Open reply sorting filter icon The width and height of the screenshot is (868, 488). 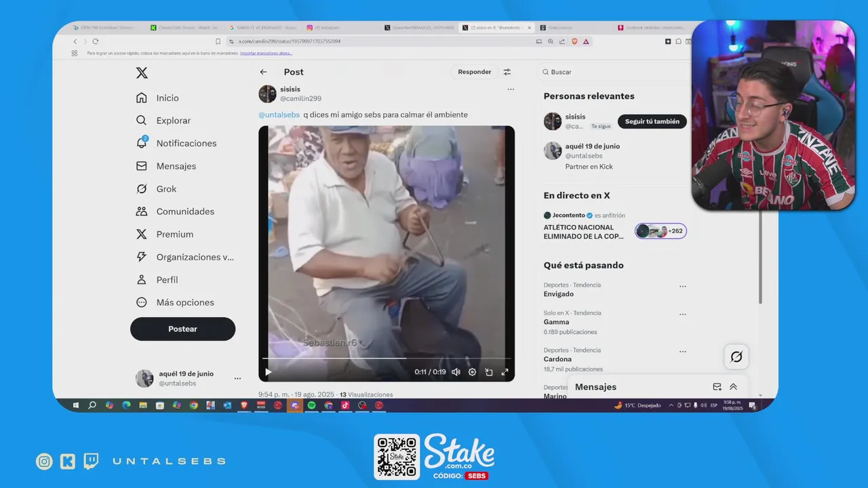(507, 72)
